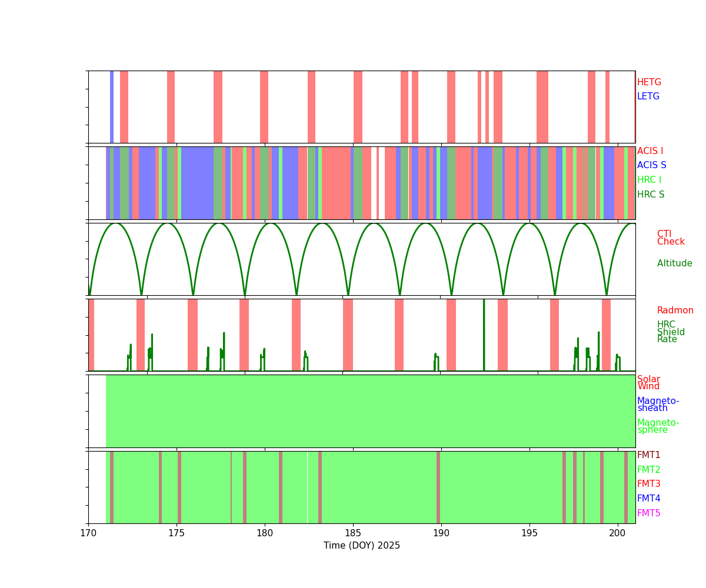Image resolution: width=706 pixels, height=588 pixels.
Task: Click the FMT4 legend label
Action: (649, 499)
